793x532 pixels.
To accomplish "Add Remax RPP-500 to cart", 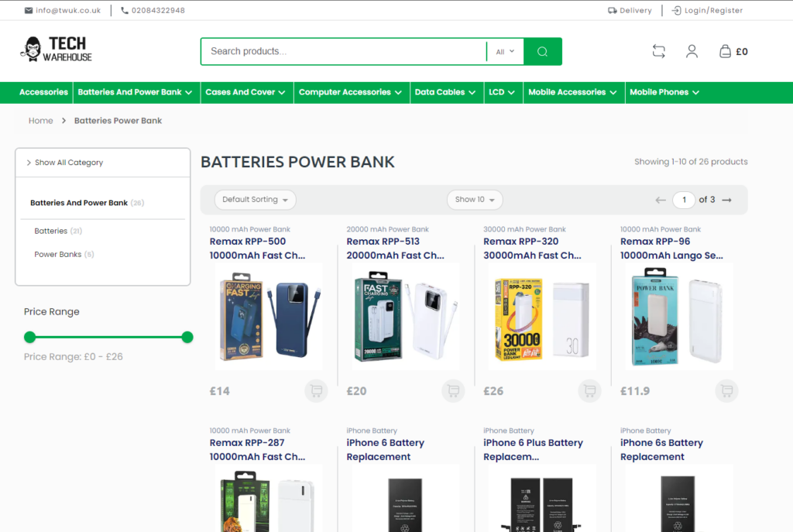I will [x=317, y=391].
